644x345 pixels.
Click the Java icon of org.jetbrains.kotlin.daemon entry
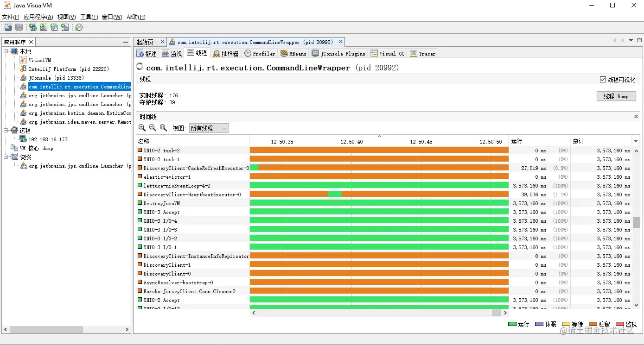[x=23, y=113]
